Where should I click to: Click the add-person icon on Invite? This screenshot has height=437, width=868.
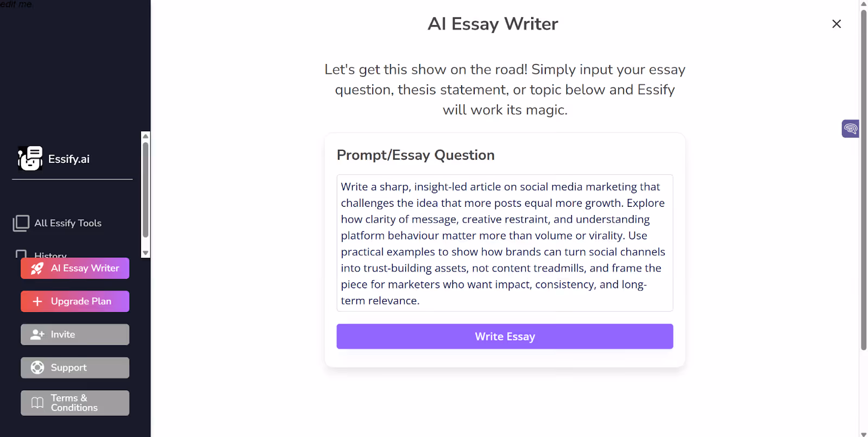coord(36,334)
